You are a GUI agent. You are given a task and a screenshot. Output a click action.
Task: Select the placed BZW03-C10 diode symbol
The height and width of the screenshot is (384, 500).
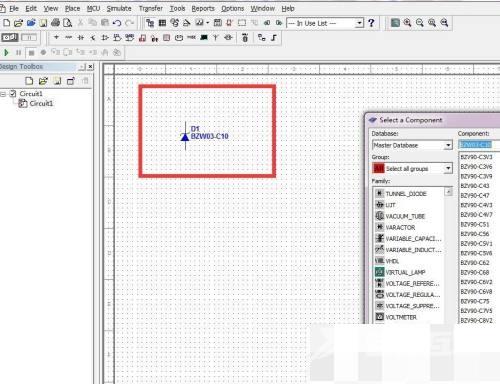click(x=185, y=136)
